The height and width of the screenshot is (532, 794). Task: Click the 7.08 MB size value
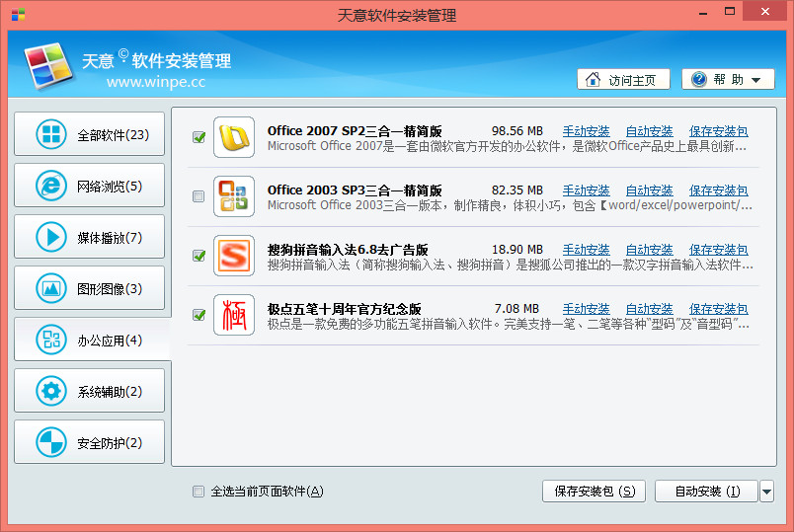[516, 309]
